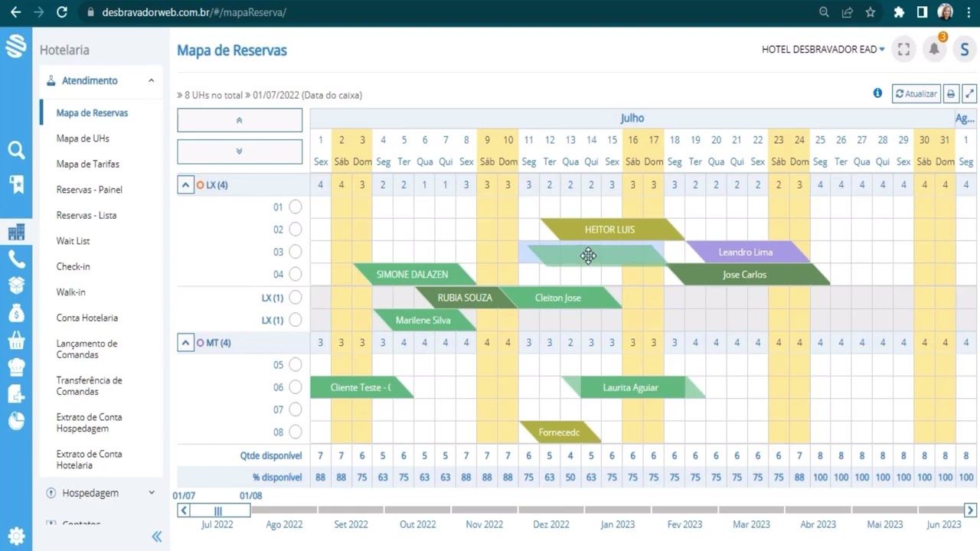
Task: Expand the Hospedagem menu section
Action: tap(151, 493)
